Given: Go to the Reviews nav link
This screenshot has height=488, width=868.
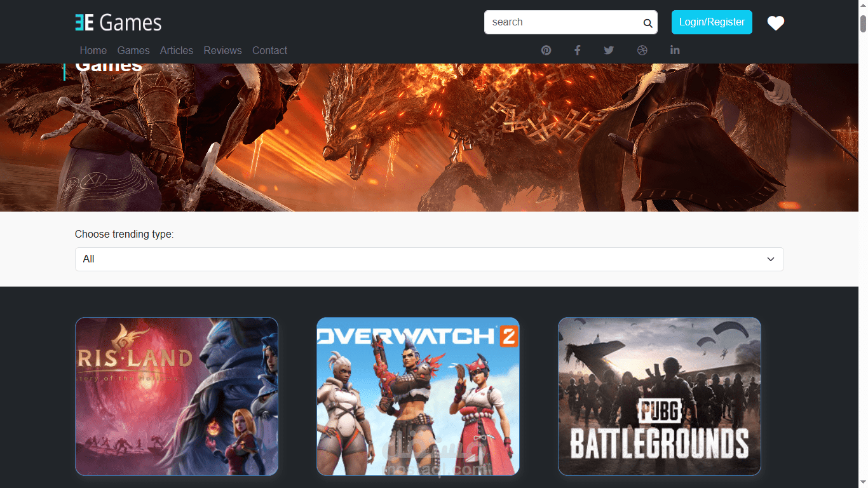Looking at the screenshot, I should pos(222,50).
